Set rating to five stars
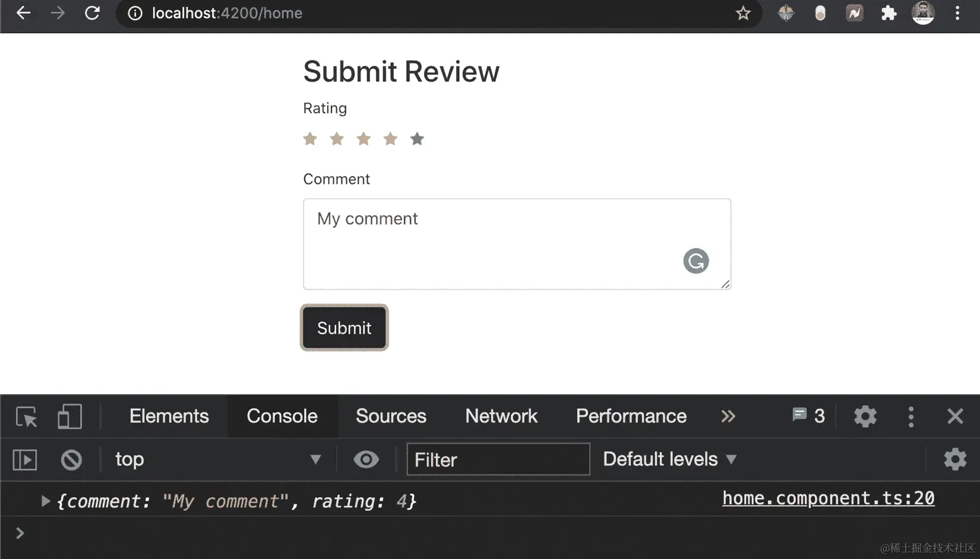The width and height of the screenshot is (980, 559). [417, 139]
